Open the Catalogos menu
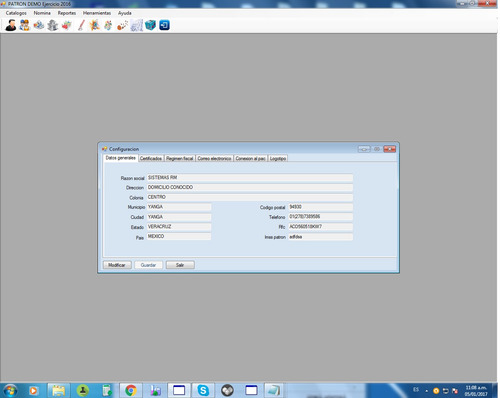 coord(16,13)
